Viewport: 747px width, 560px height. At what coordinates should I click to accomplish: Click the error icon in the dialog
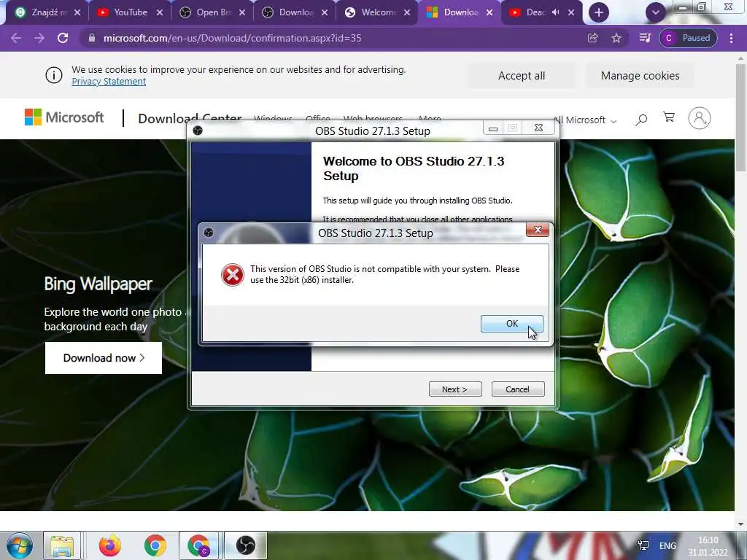coord(233,275)
